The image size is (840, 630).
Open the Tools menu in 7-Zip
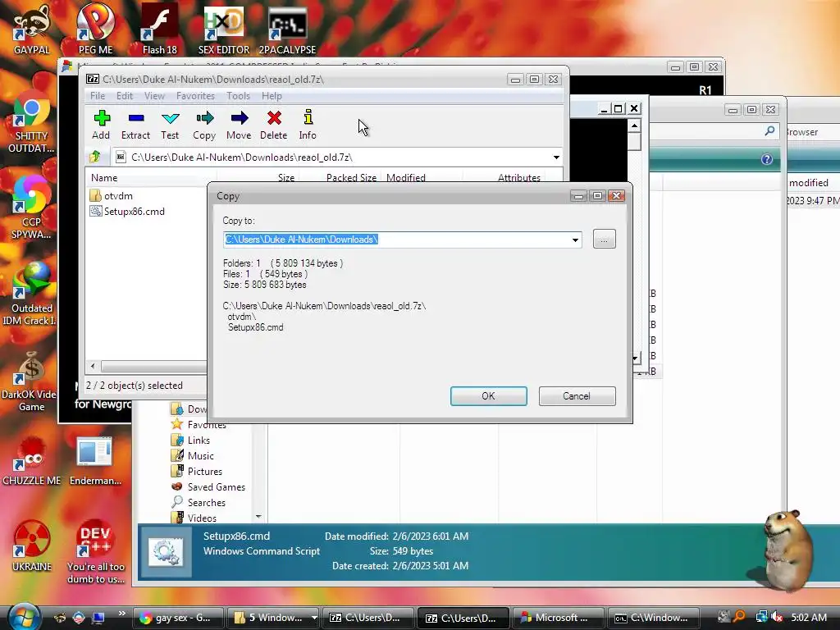pos(238,96)
